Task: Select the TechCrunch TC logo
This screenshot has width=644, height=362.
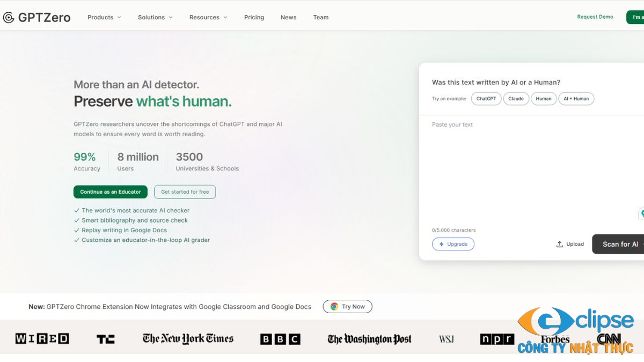Action: coord(106,339)
